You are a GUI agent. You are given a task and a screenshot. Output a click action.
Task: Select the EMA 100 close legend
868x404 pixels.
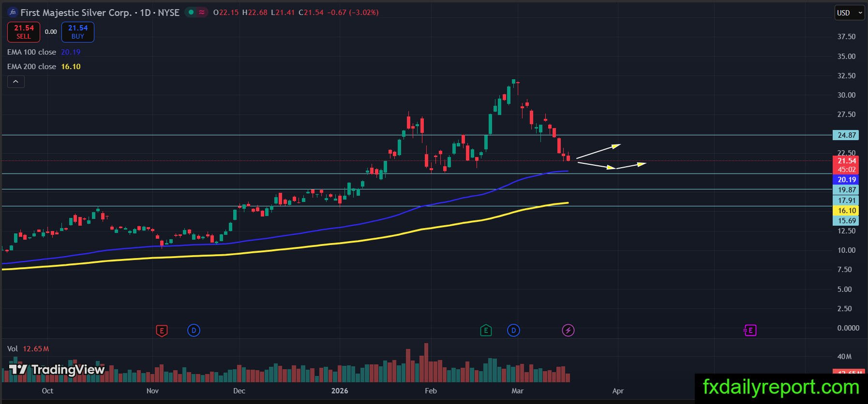pos(44,52)
